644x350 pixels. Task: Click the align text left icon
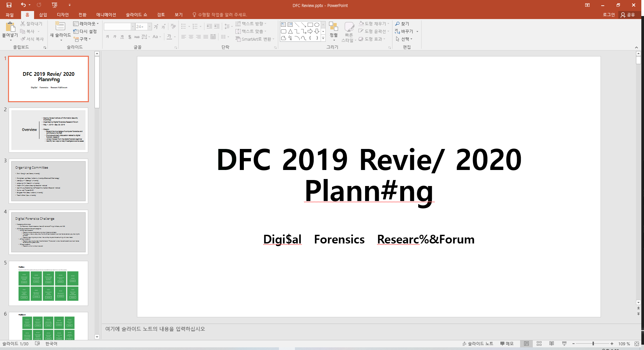point(184,37)
